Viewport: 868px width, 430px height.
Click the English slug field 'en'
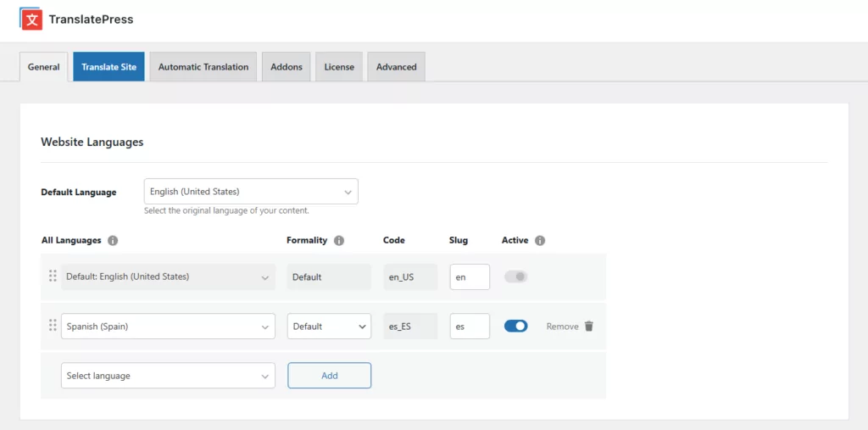pos(470,276)
